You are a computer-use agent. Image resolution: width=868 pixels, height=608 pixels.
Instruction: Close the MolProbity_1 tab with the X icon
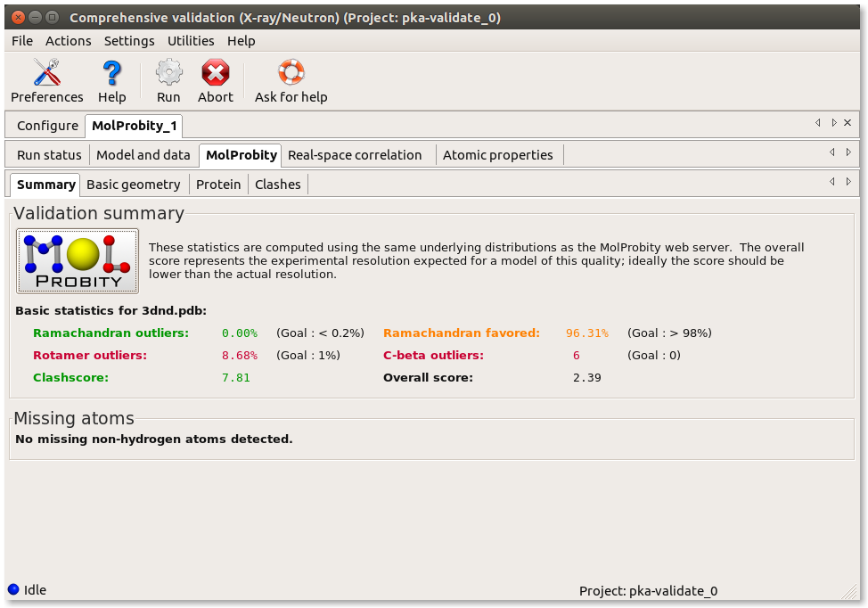(848, 122)
